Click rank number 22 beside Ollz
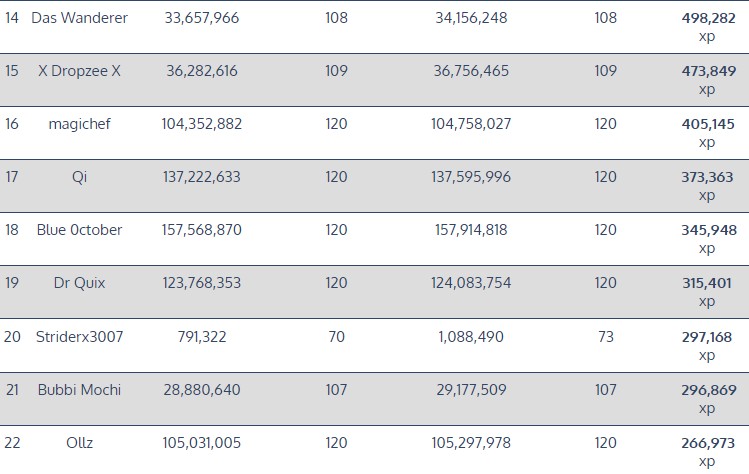 [12, 442]
